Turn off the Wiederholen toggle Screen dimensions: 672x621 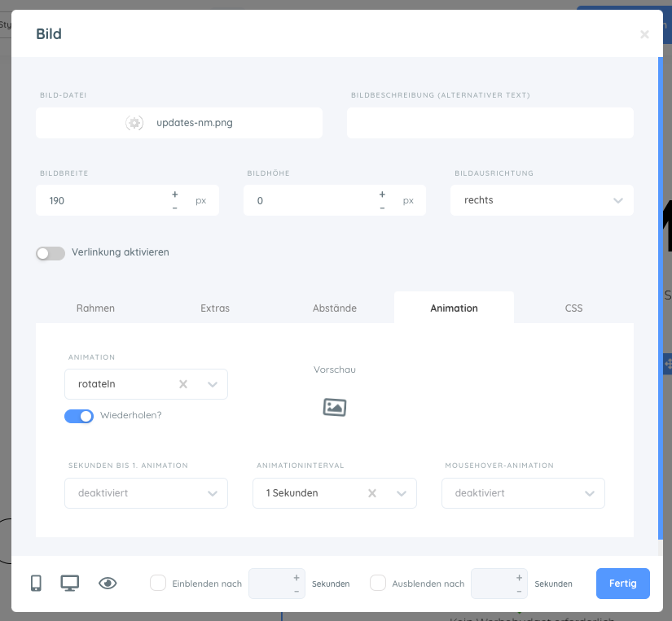coord(79,416)
